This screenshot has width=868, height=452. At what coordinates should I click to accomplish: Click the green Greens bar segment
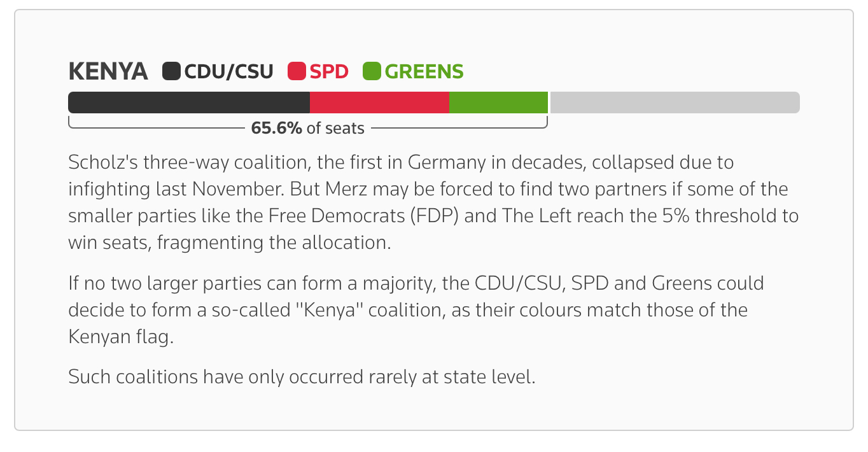[x=498, y=102]
